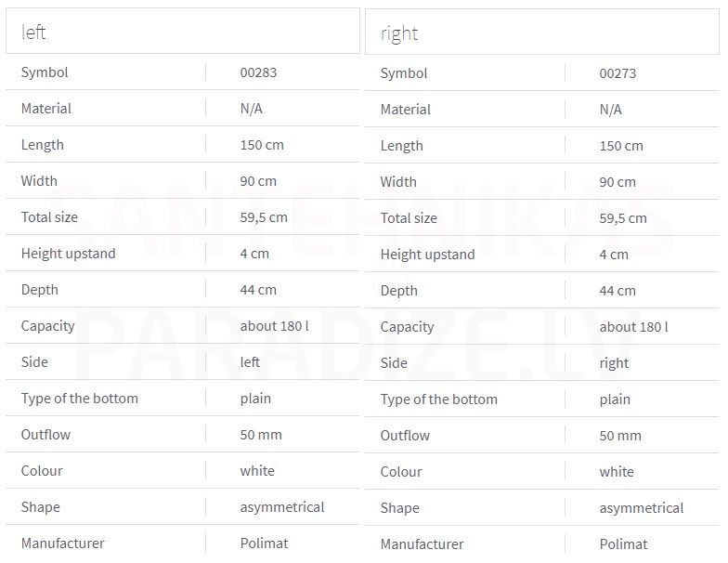Click Manufacturer Polimat in left table
The height and width of the screenshot is (563, 728).
pyautogui.click(x=264, y=543)
